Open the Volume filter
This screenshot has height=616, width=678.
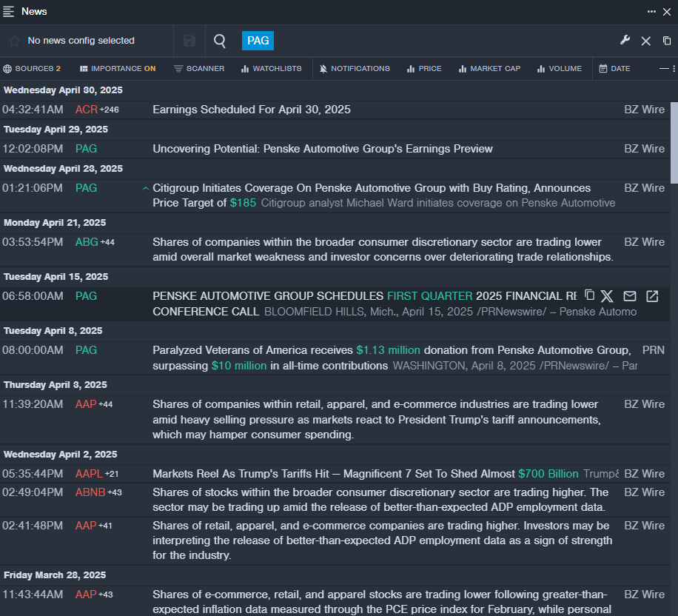[x=560, y=68]
